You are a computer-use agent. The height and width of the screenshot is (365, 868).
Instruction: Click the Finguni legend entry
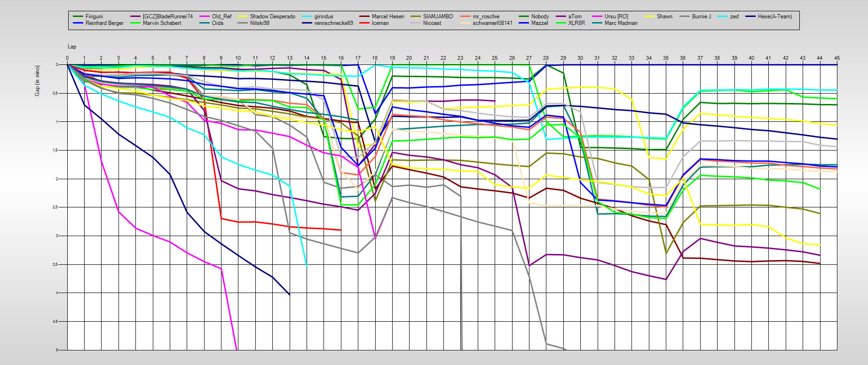94,16
